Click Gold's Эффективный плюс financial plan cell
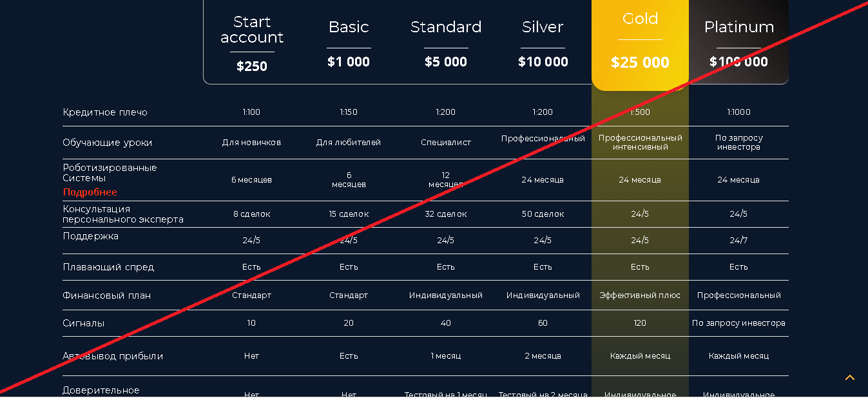The height and width of the screenshot is (398, 868). 640,295
